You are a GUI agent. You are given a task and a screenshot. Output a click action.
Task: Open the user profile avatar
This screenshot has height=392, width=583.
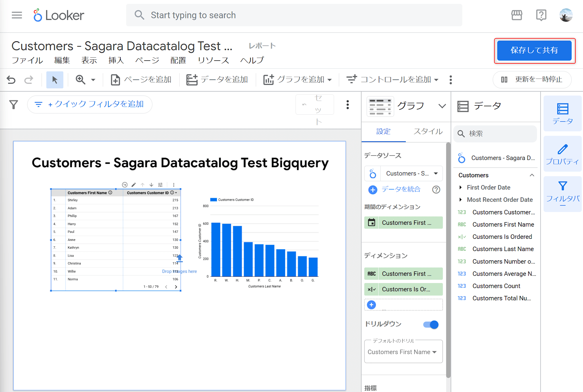566,15
